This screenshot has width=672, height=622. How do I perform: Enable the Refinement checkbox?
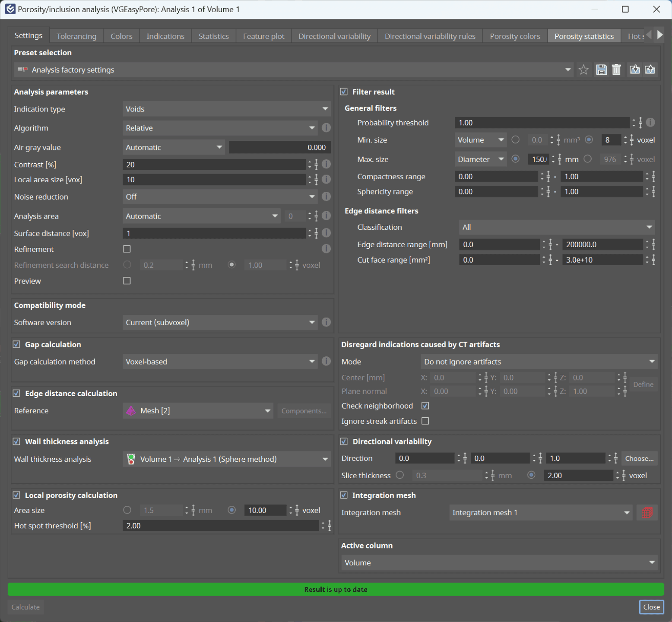tap(127, 249)
